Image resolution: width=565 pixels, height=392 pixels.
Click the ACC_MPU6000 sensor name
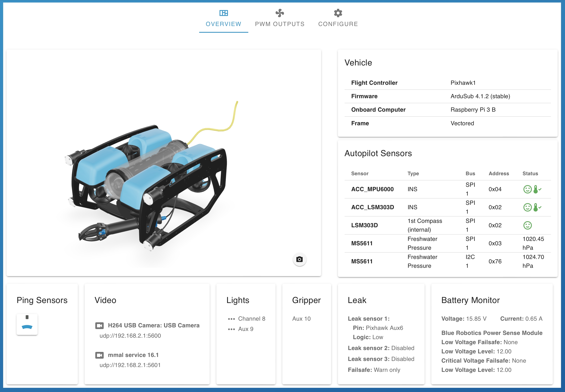point(372,189)
